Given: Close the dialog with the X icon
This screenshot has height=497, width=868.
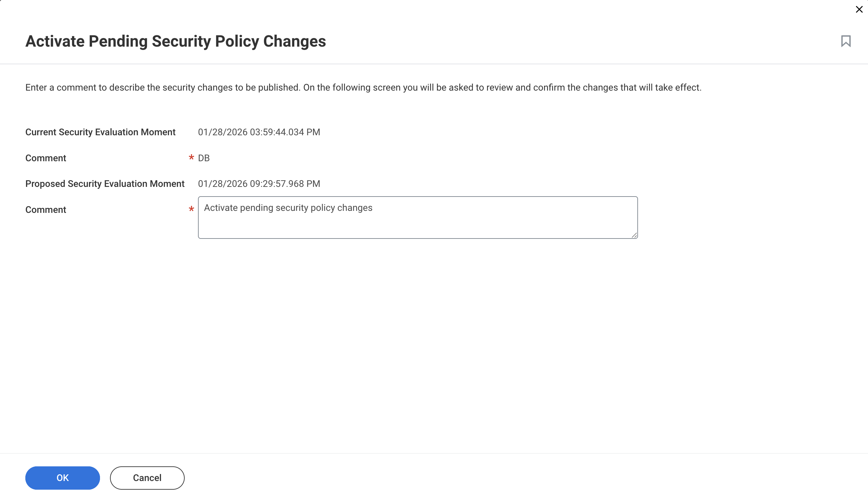Looking at the screenshot, I should [859, 9].
